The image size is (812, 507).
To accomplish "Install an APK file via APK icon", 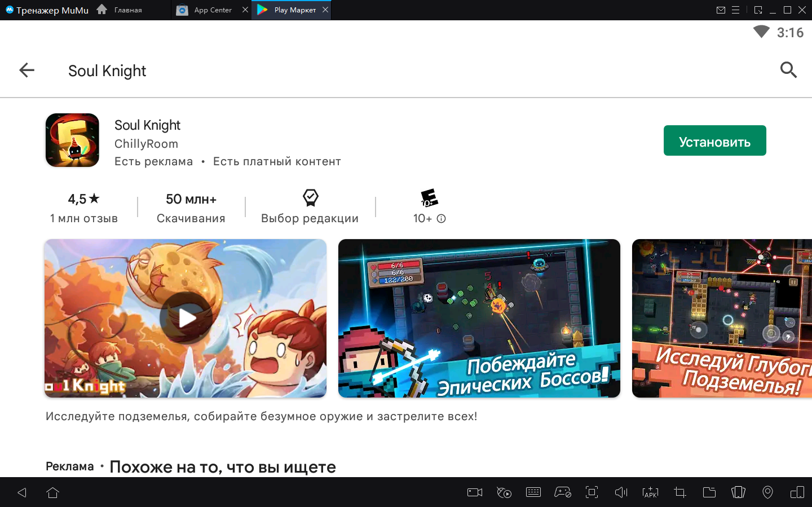I will tap(650, 492).
